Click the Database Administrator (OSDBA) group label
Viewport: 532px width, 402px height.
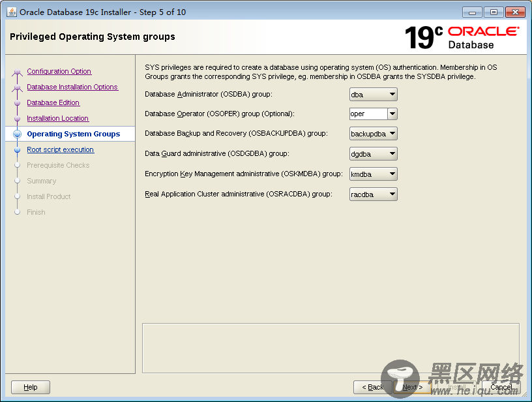[x=209, y=94]
